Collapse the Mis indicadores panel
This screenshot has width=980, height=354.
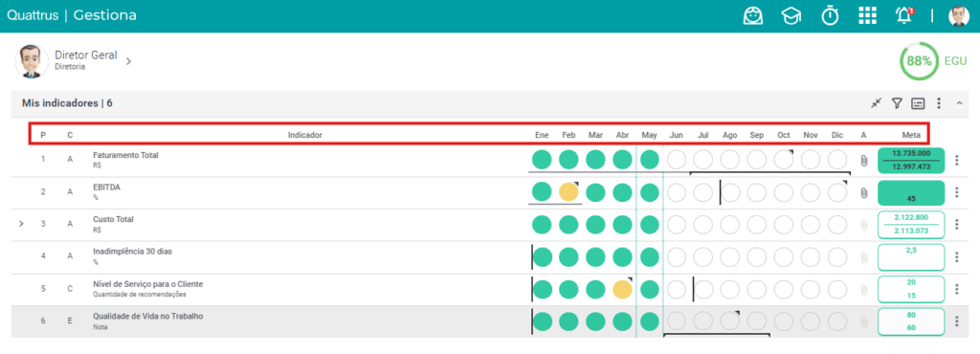pyautogui.click(x=959, y=103)
